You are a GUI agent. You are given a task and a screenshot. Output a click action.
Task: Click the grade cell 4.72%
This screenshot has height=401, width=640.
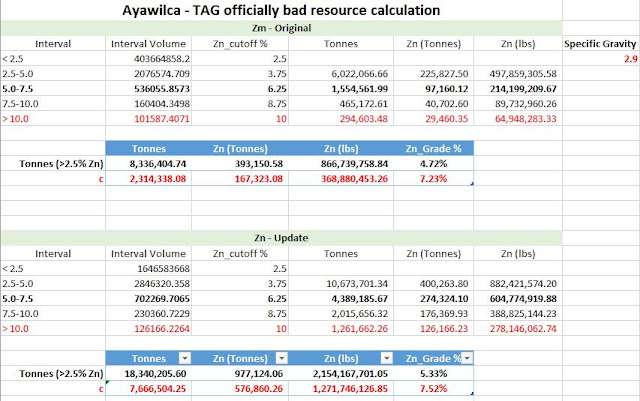(x=433, y=164)
